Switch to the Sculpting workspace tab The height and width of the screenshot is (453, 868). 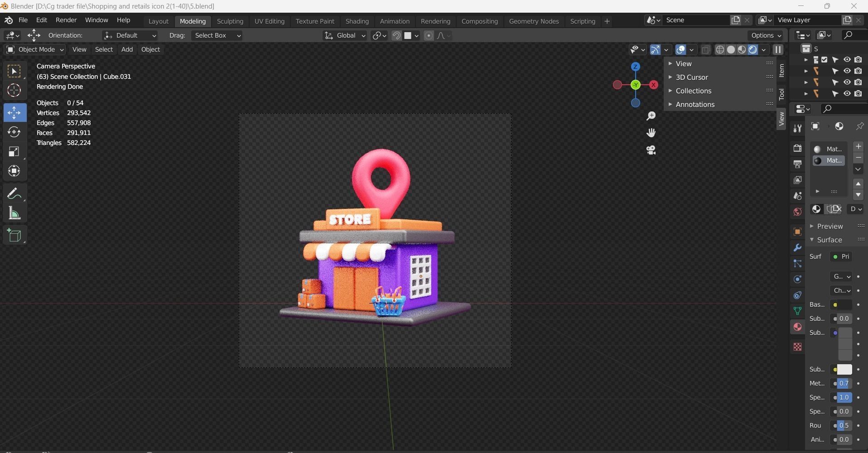[x=230, y=21]
